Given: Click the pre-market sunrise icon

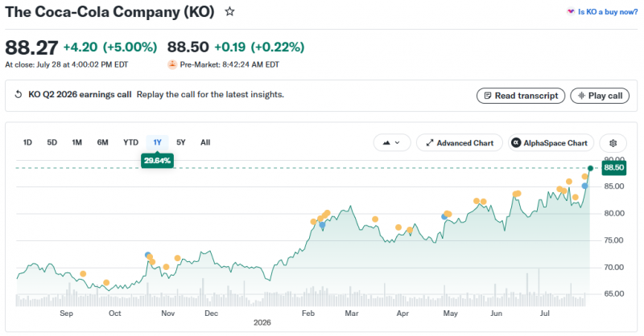Looking at the screenshot, I should [172, 64].
